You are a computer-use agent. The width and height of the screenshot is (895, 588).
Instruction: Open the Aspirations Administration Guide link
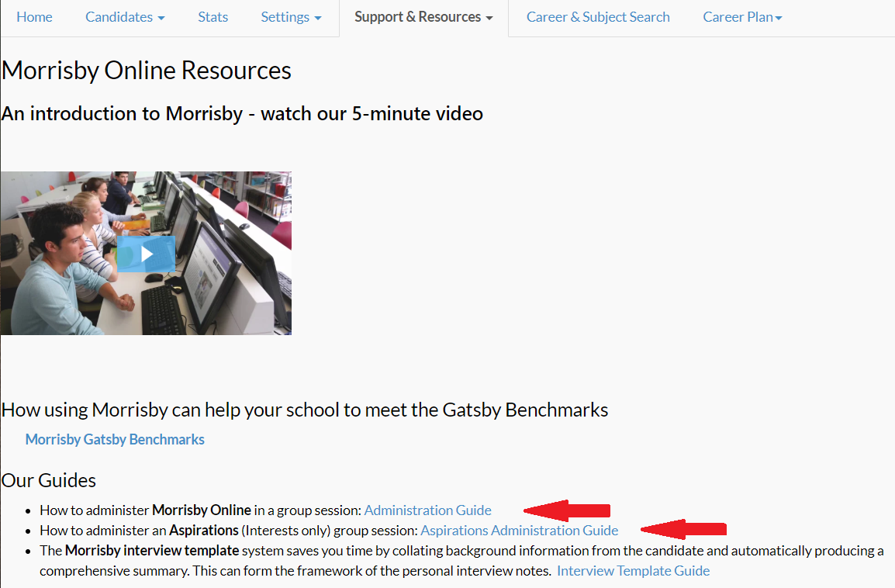click(520, 531)
